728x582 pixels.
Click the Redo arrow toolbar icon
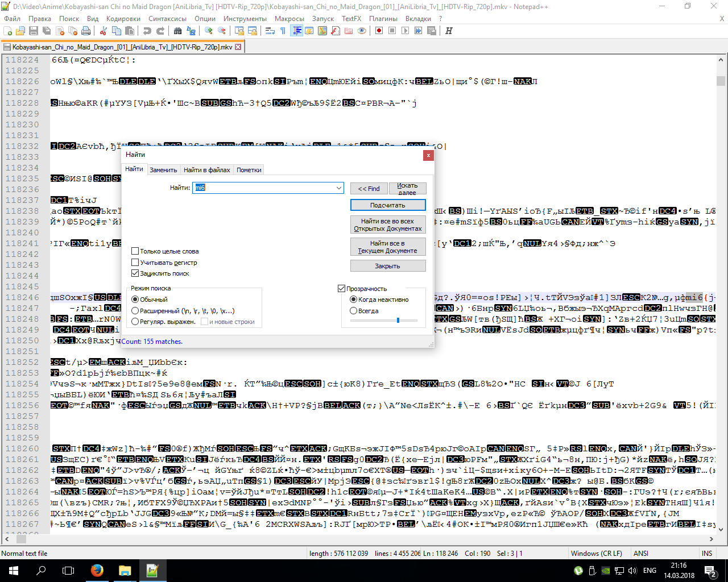tap(160, 31)
